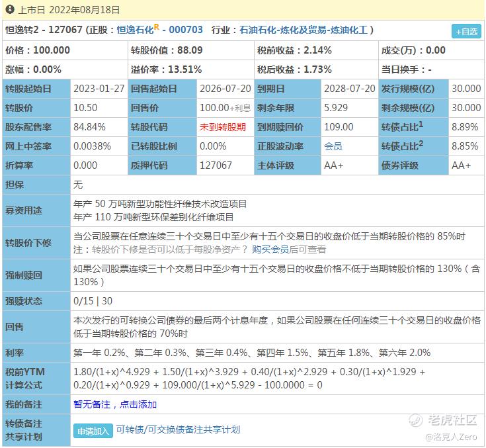
Task: Click the interest rate schedule text
Action: [x=252, y=353]
